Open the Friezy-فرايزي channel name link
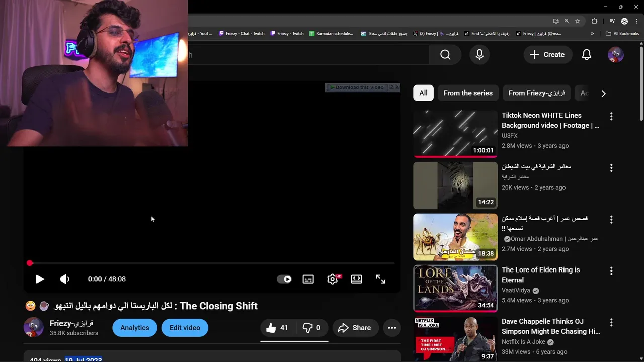The height and width of the screenshot is (362, 644). click(x=71, y=323)
